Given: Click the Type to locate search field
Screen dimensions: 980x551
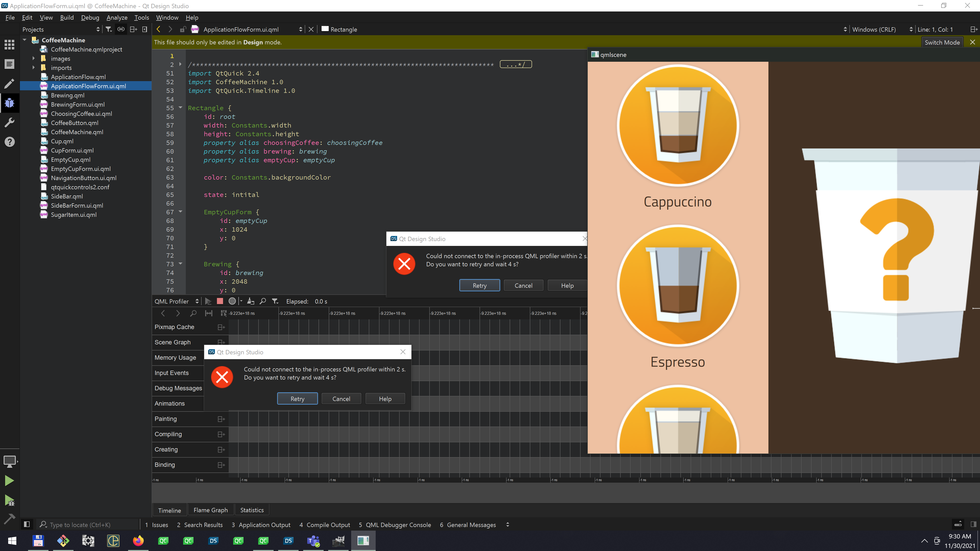Looking at the screenshot, I should coord(88,524).
